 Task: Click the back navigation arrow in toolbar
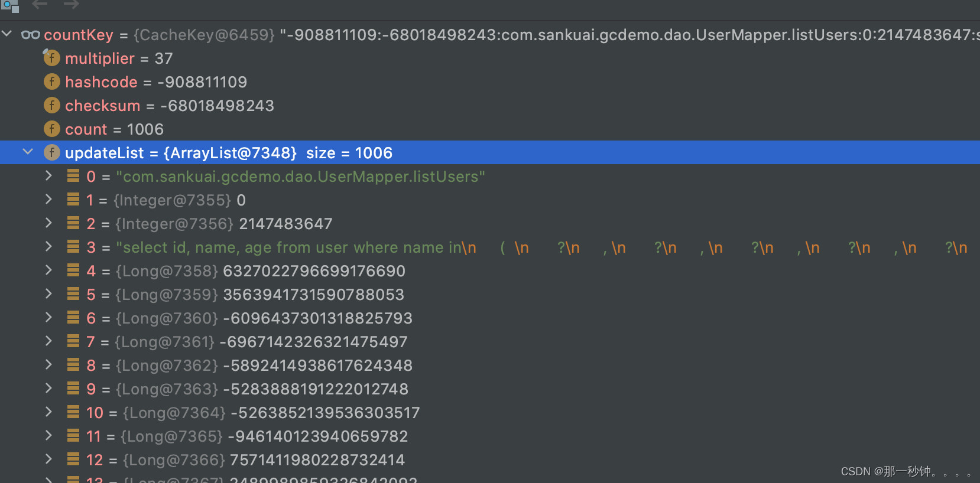pyautogui.click(x=40, y=5)
